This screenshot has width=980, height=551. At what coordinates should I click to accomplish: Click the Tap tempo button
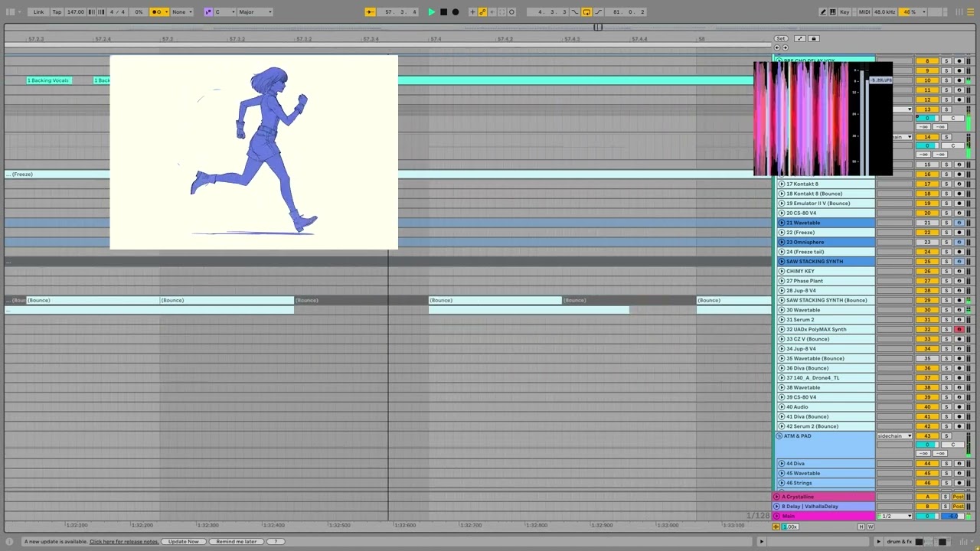(57, 11)
